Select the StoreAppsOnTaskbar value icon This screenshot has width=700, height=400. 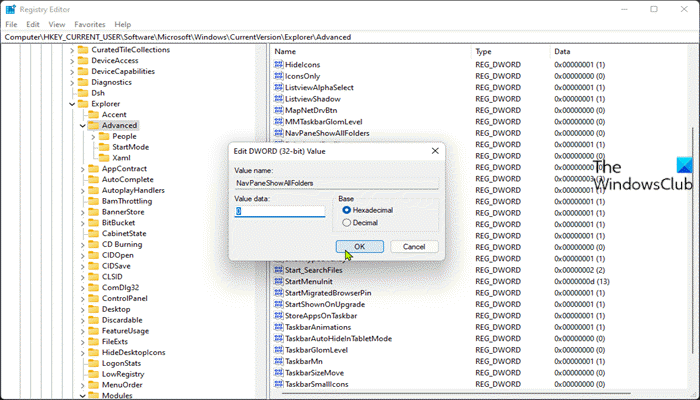(x=279, y=316)
